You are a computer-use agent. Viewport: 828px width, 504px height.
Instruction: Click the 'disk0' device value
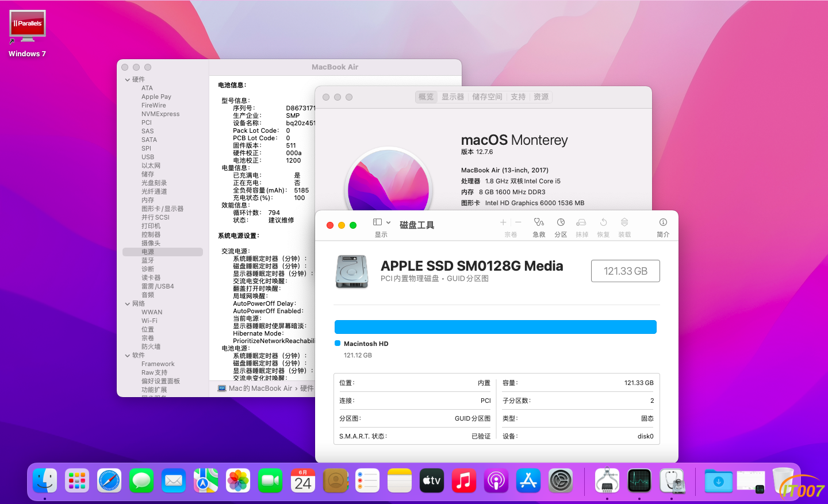[x=646, y=436]
